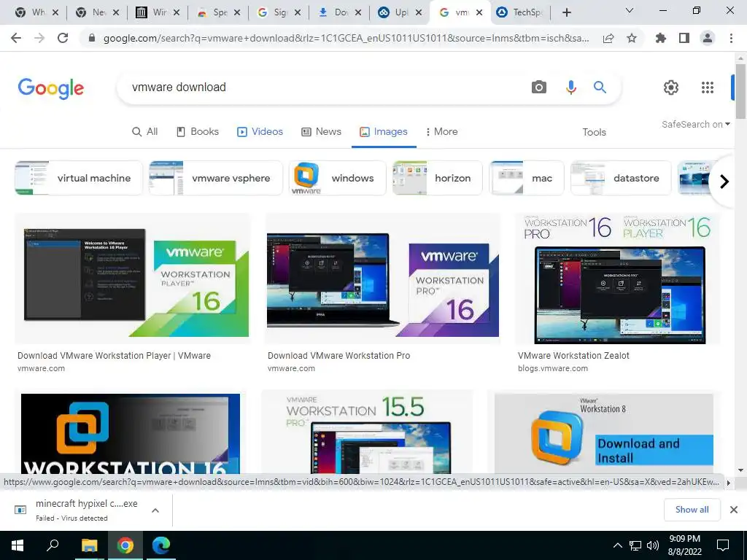
Task: View site security lock info
Action: click(x=92, y=38)
